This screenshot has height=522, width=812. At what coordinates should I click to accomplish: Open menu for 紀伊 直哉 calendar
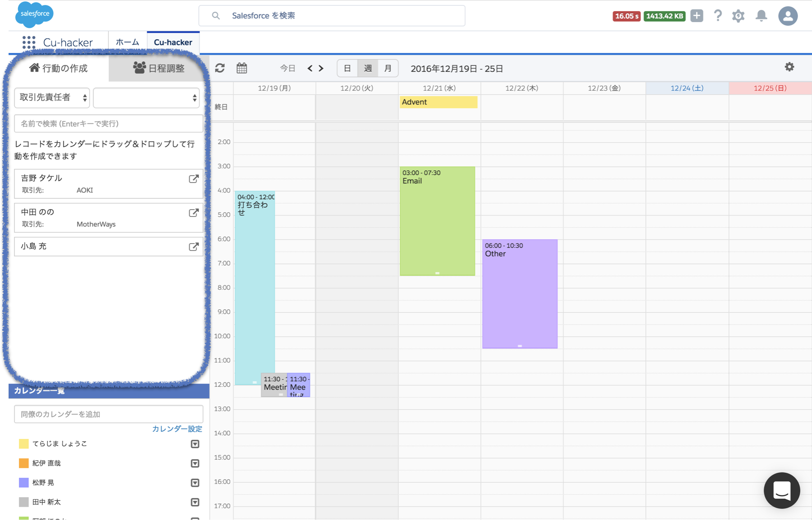[195, 463]
